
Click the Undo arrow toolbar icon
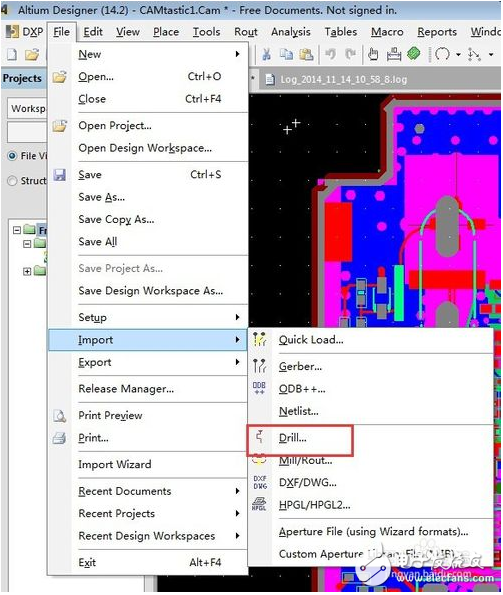pyautogui.click(x=330, y=54)
